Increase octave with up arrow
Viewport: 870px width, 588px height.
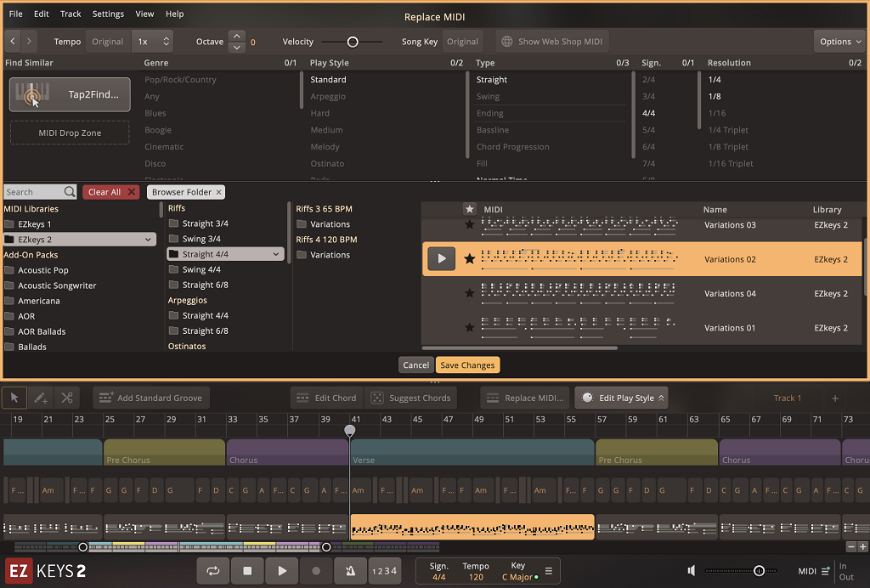pos(236,36)
